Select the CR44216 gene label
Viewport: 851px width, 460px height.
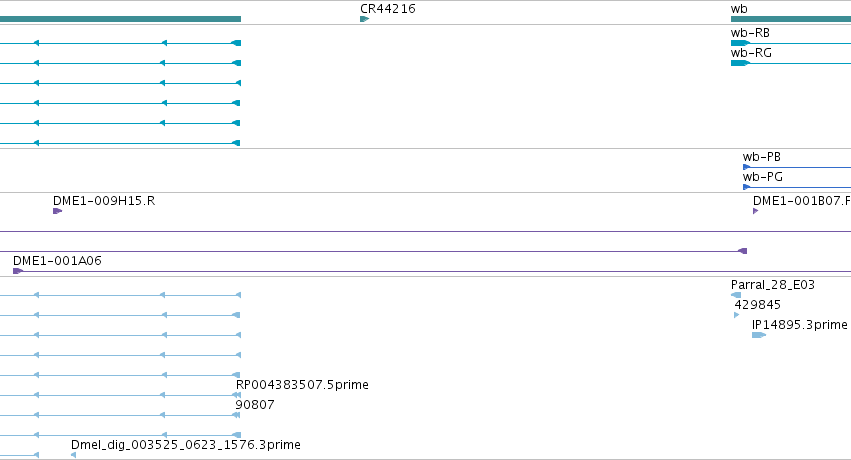pos(388,9)
